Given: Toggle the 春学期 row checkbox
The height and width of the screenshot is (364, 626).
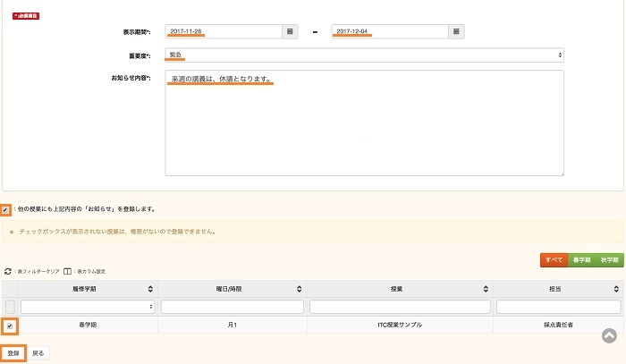Looking at the screenshot, I should pyautogui.click(x=10, y=326).
